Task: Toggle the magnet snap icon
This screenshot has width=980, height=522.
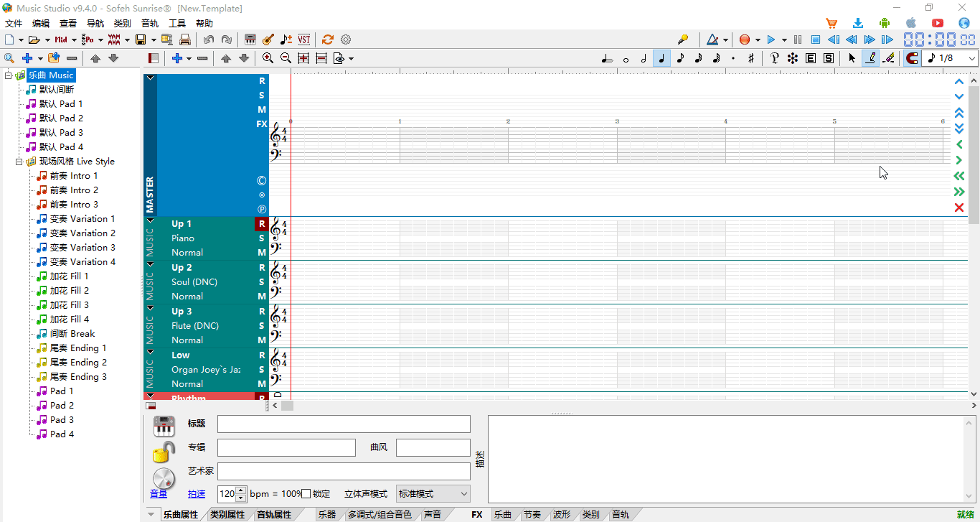Action: [x=912, y=58]
